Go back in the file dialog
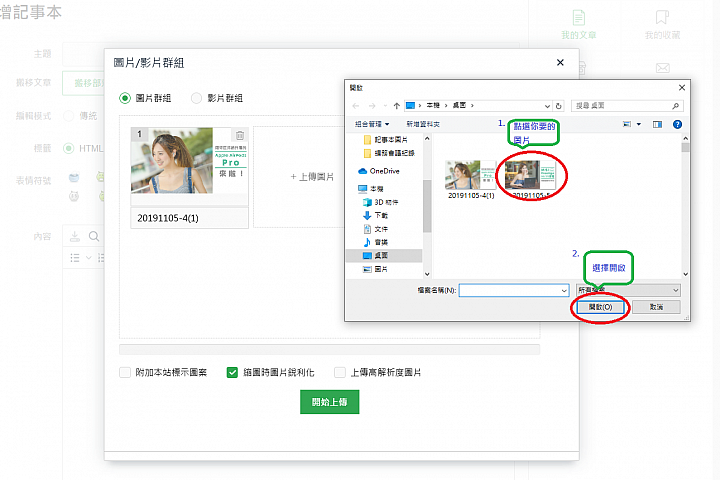Viewport: 720px width, 480px height. (x=355, y=106)
